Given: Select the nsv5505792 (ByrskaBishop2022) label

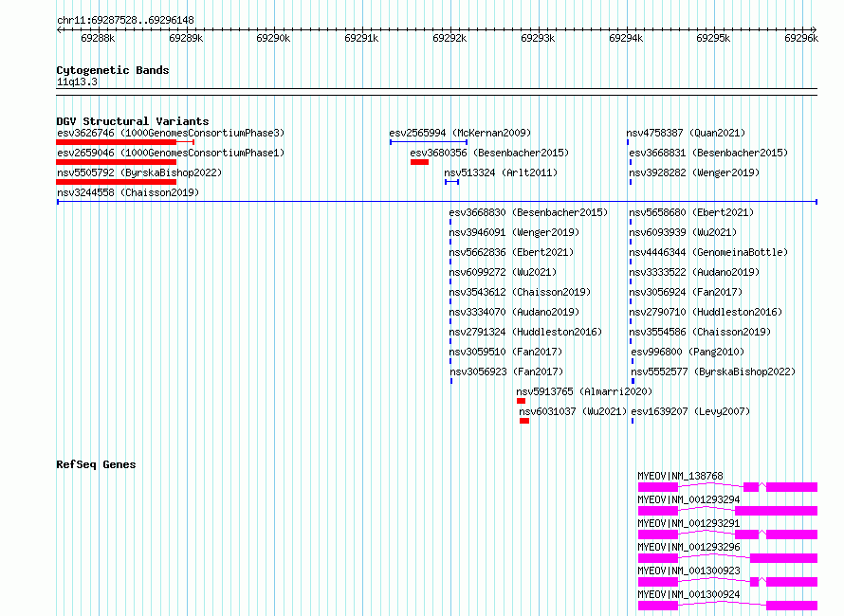Looking at the screenshot, I should (139, 172).
